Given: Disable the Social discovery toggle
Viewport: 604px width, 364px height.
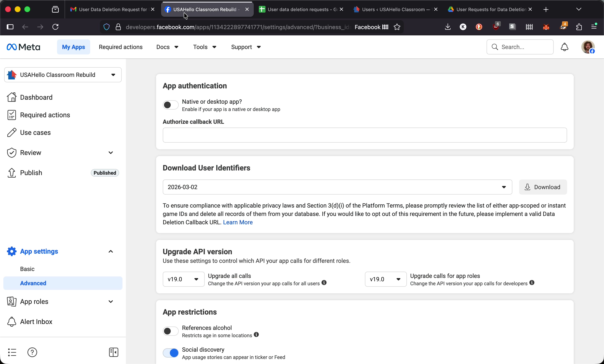Looking at the screenshot, I should tap(171, 353).
